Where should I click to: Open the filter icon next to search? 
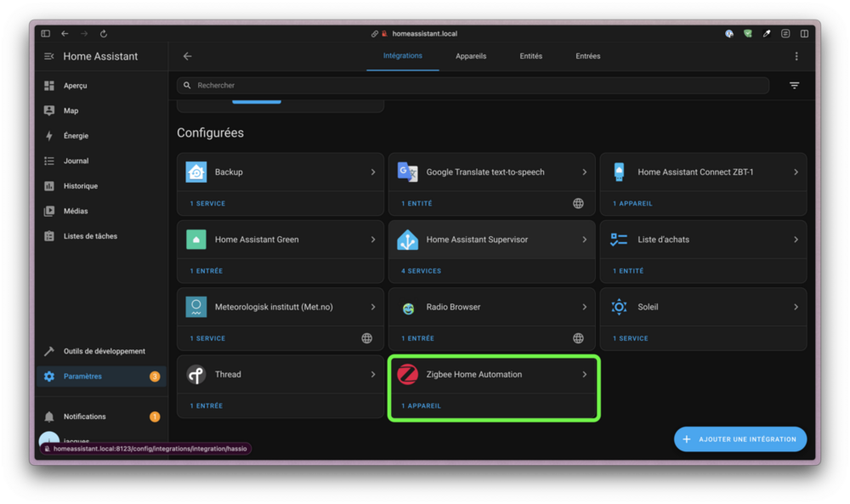coord(794,86)
